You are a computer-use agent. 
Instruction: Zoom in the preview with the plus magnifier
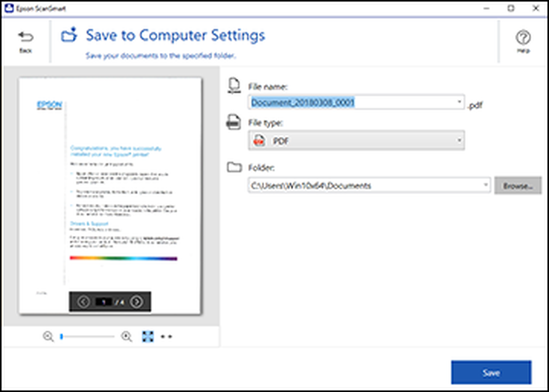coord(127,337)
